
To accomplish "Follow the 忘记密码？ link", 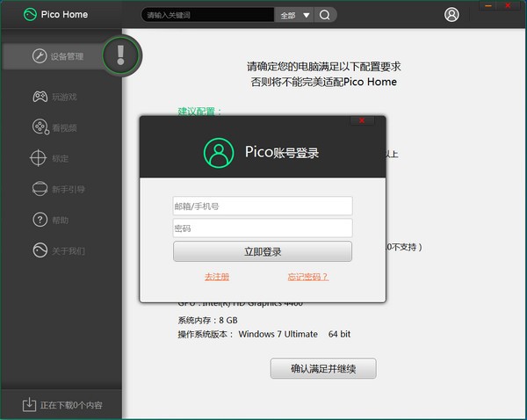I will coord(308,277).
